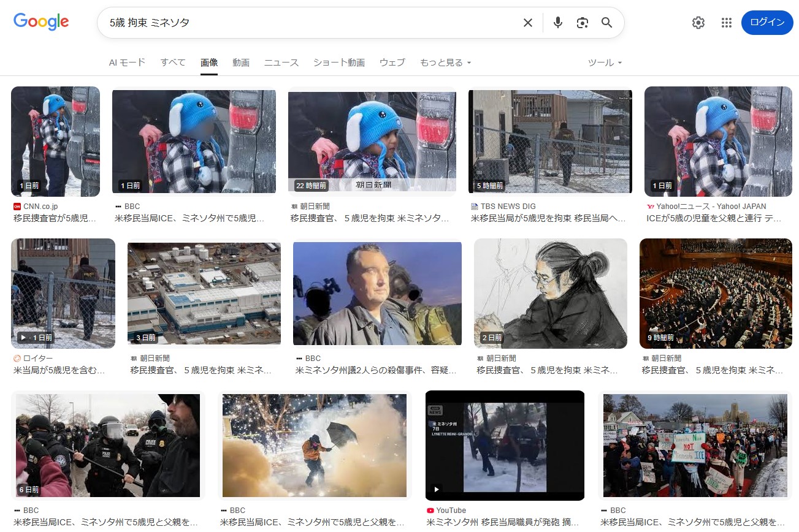Go to Google homepage via logo
The height and width of the screenshot is (532, 799).
pyautogui.click(x=41, y=22)
